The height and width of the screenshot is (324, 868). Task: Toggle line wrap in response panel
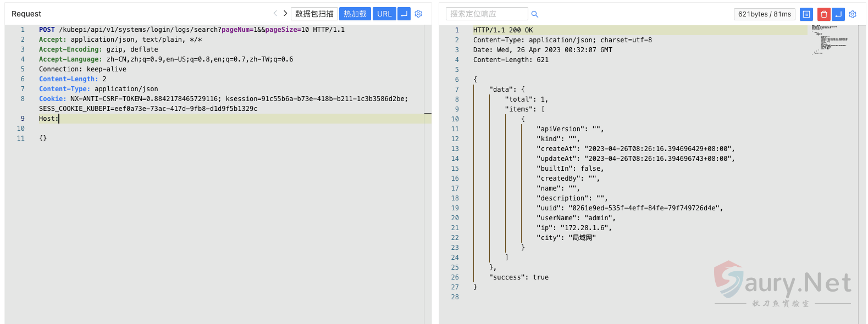[838, 14]
